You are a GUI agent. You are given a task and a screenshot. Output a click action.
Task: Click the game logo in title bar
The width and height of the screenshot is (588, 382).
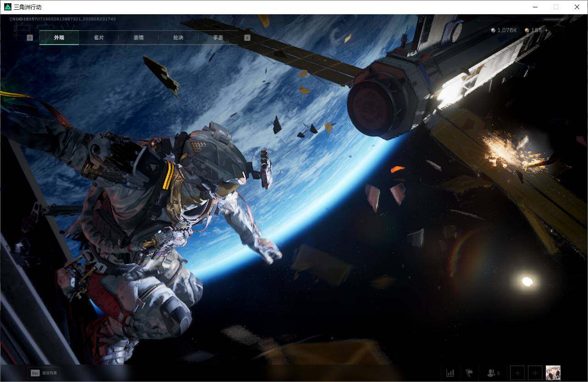(7, 7)
